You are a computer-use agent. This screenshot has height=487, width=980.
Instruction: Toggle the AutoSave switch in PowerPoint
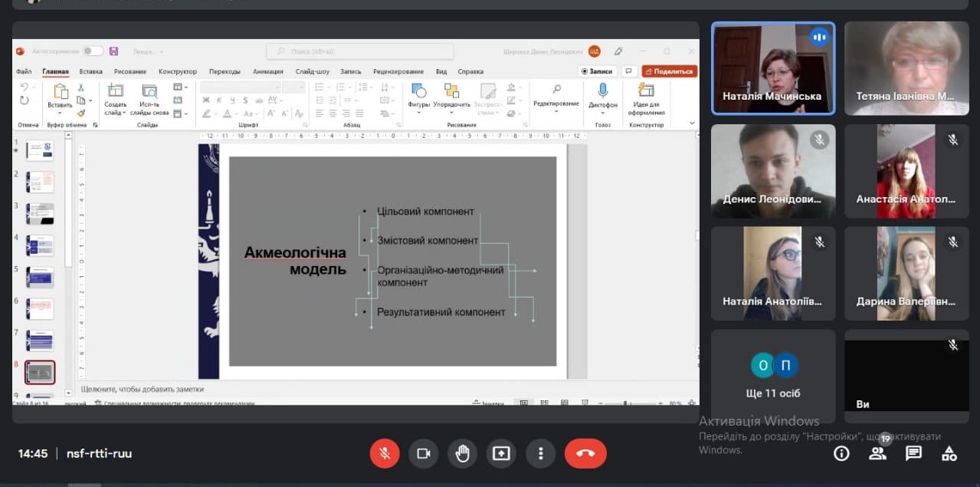click(93, 51)
